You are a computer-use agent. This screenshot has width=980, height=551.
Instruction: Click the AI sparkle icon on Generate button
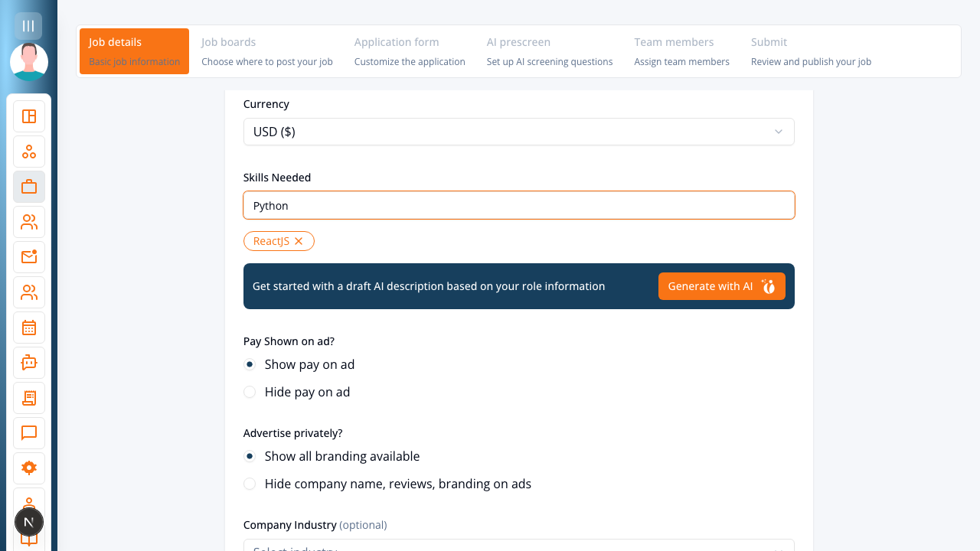[769, 286]
